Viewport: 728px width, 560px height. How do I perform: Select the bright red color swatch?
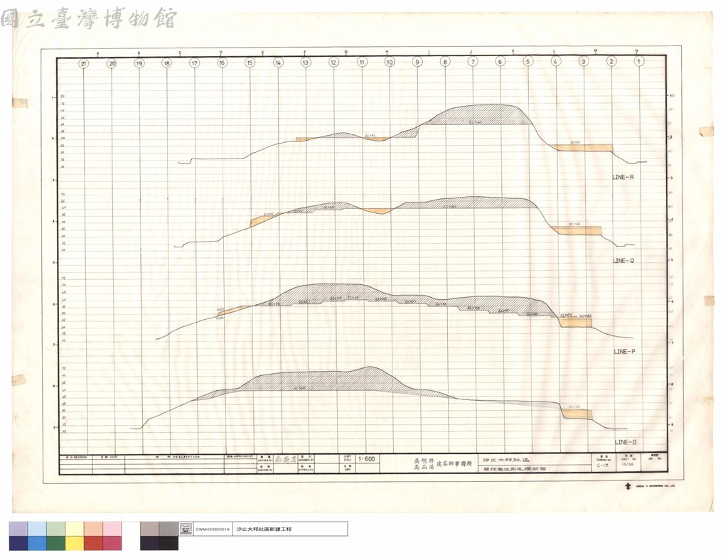coord(93,543)
